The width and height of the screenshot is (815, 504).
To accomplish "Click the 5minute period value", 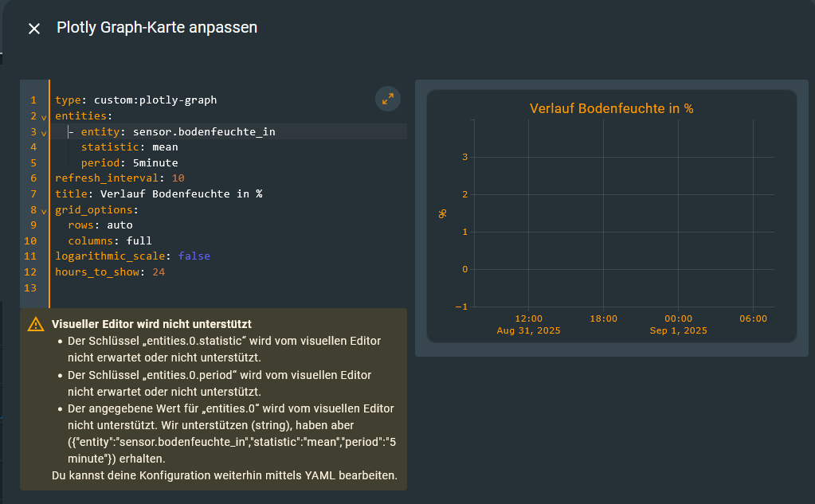I will point(155,162).
